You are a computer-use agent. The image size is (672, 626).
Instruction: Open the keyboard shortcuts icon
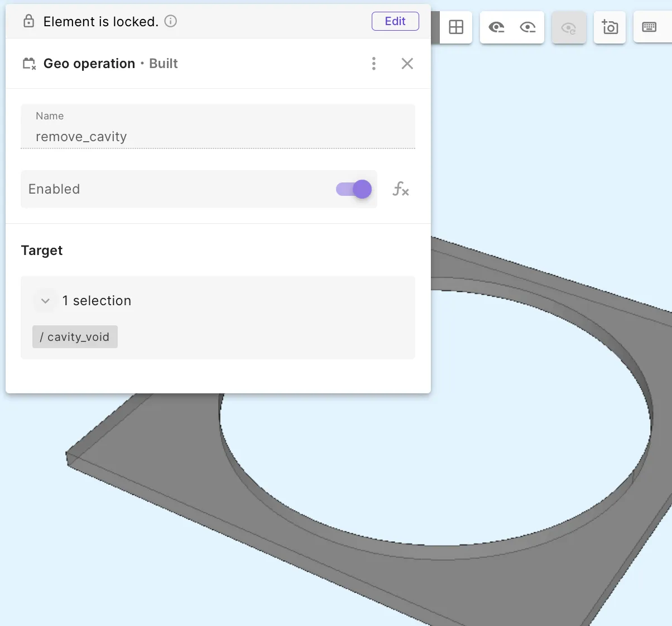click(x=649, y=27)
